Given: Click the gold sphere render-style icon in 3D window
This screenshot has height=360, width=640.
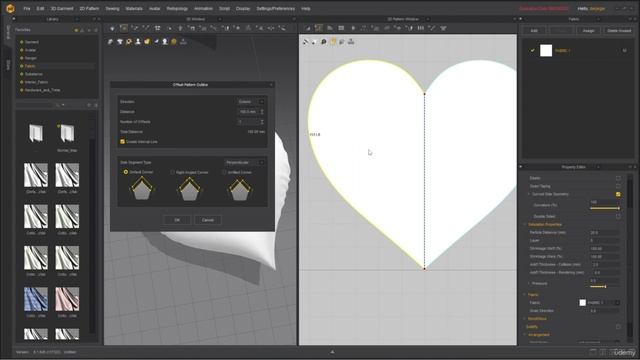Looking at the screenshot, I should (x=174, y=42).
